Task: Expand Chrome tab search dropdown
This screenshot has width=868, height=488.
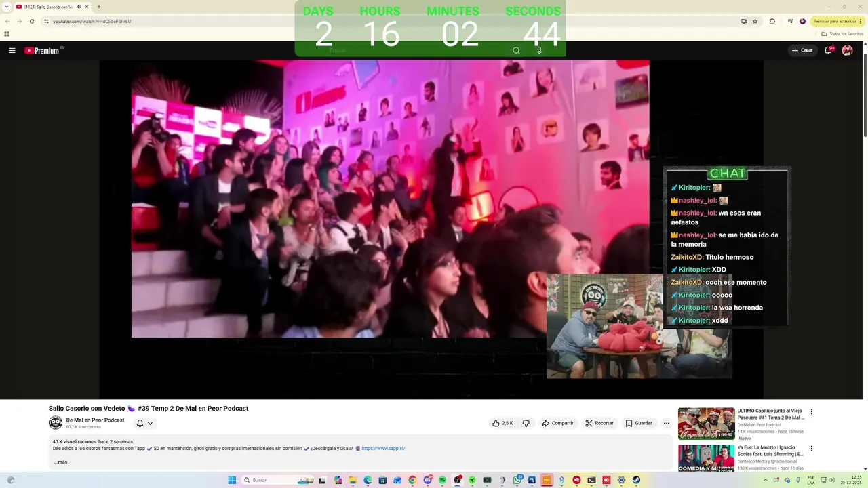Action: point(6,7)
